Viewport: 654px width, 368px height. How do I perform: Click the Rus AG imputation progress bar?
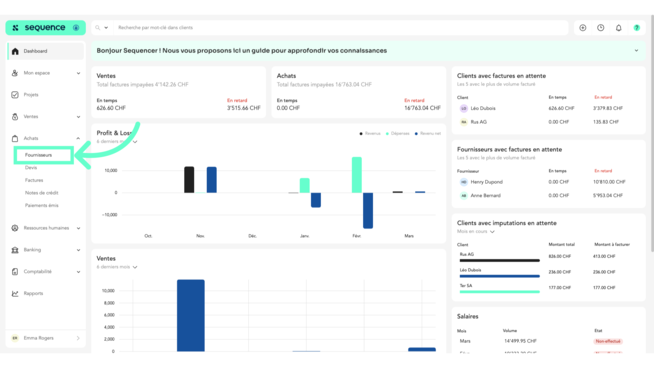(x=500, y=260)
